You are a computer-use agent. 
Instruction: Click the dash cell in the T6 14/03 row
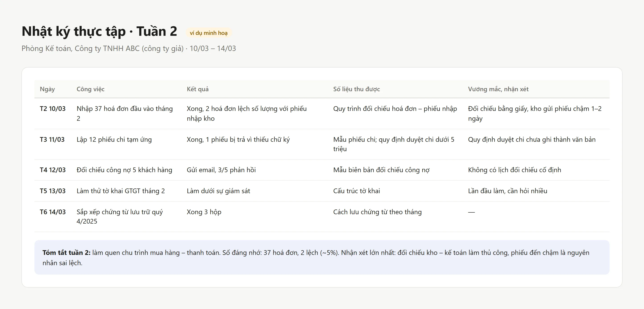(471, 212)
